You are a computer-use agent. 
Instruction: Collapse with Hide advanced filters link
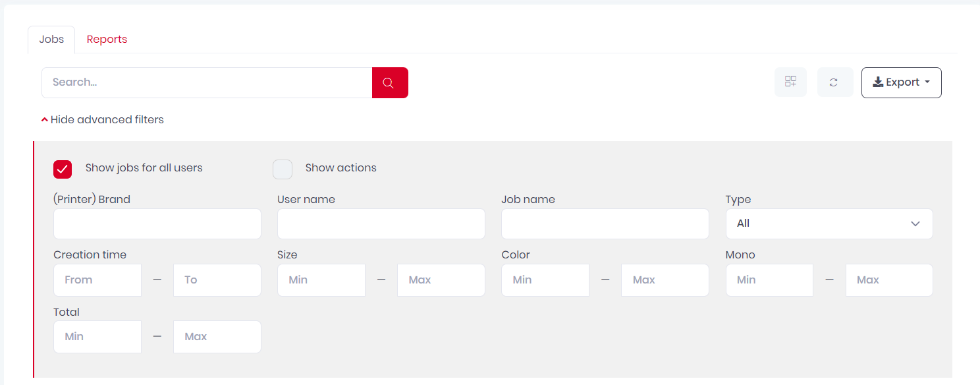click(102, 119)
